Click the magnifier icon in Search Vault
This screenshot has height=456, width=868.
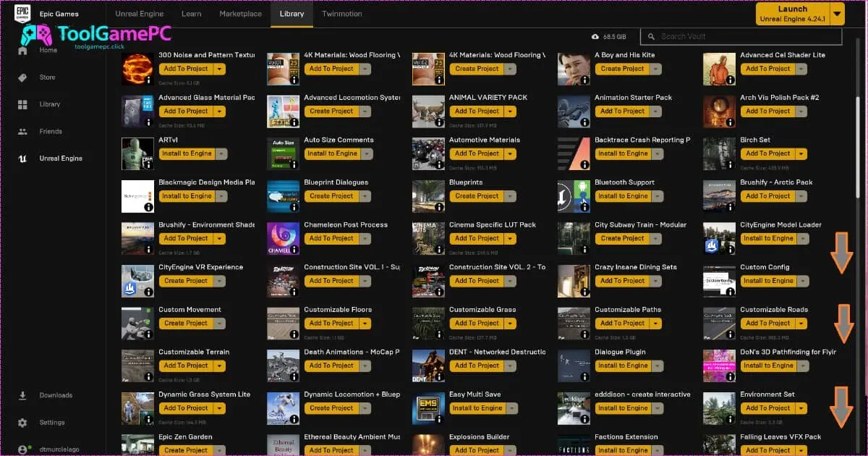[x=652, y=35]
